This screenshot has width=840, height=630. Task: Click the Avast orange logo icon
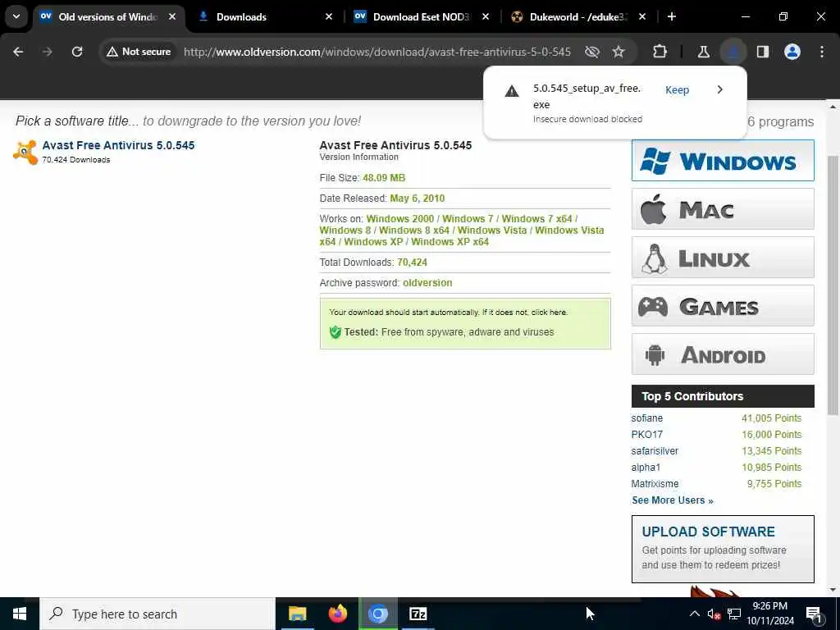point(25,152)
